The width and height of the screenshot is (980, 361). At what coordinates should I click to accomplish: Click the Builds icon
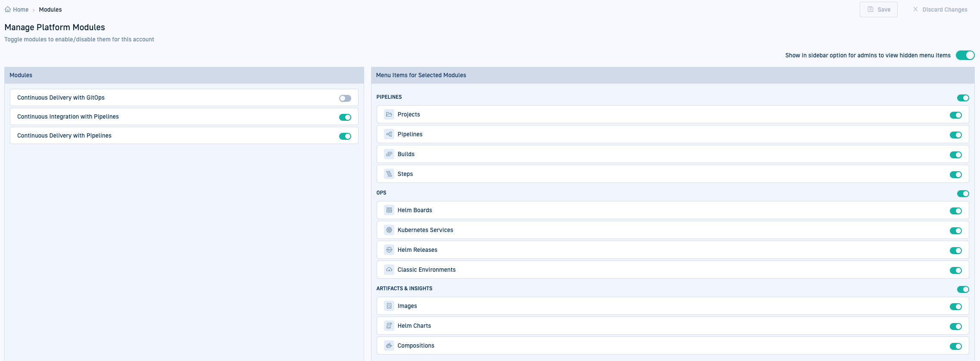coord(389,154)
